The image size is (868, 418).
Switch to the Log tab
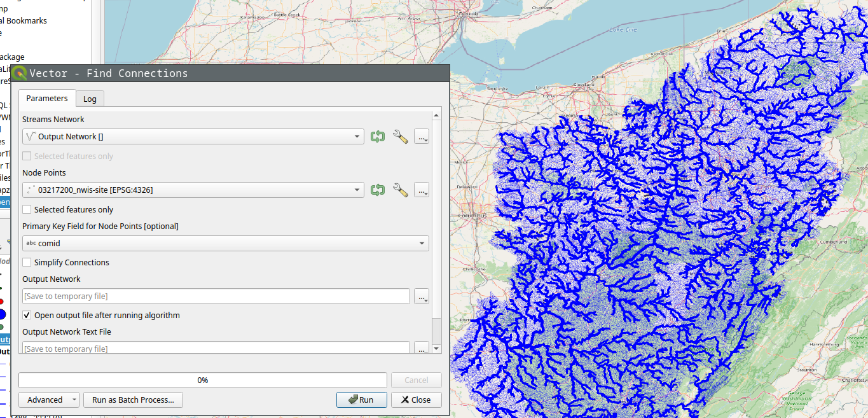coord(90,99)
